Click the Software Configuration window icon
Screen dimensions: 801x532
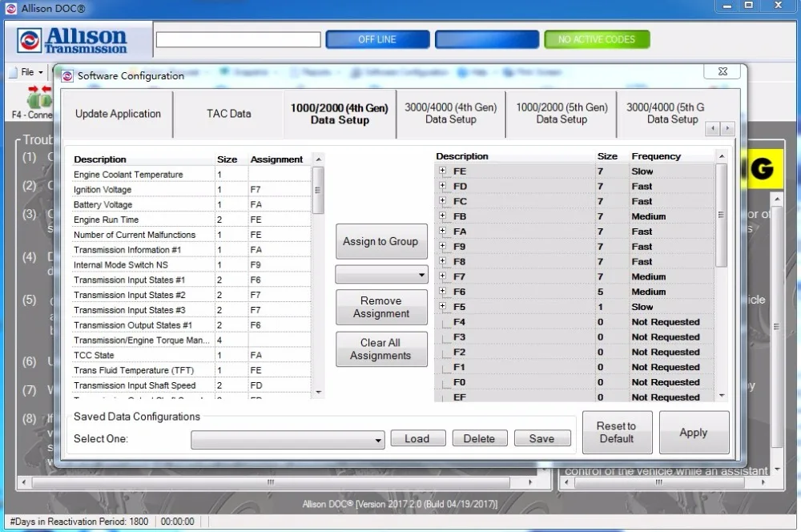(66, 75)
